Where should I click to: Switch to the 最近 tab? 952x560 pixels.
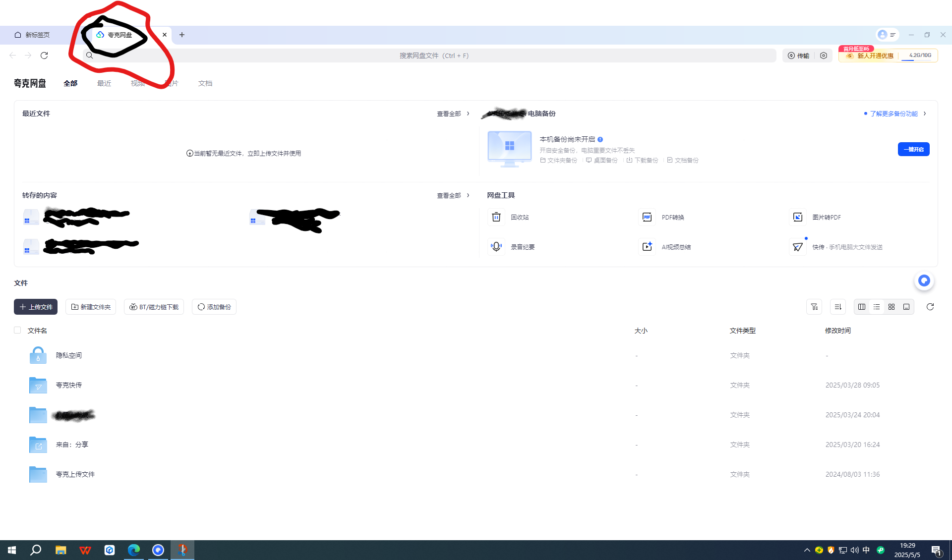click(104, 83)
